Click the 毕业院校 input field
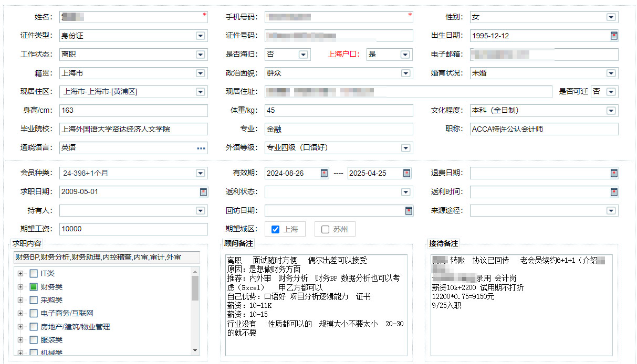The width and height of the screenshot is (637, 364). coord(133,129)
